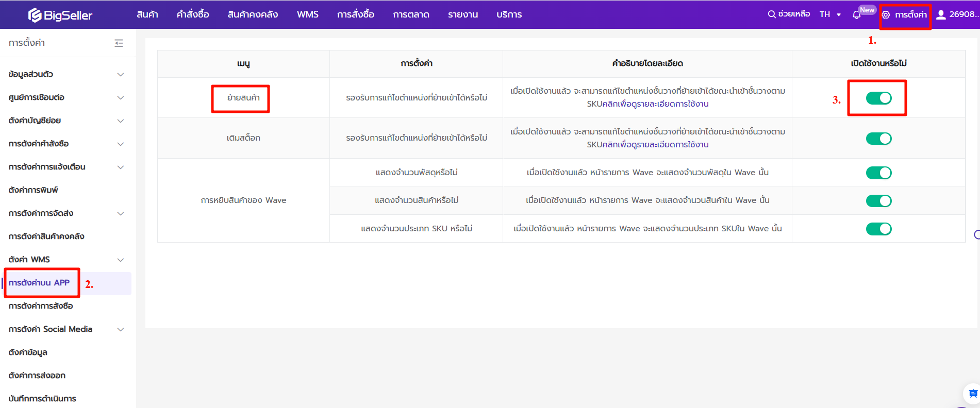This screenshot has height=408, width=980.
Task: Click the การหยิบสินค้าของ Wave cell
Action: tap(243, 200)
